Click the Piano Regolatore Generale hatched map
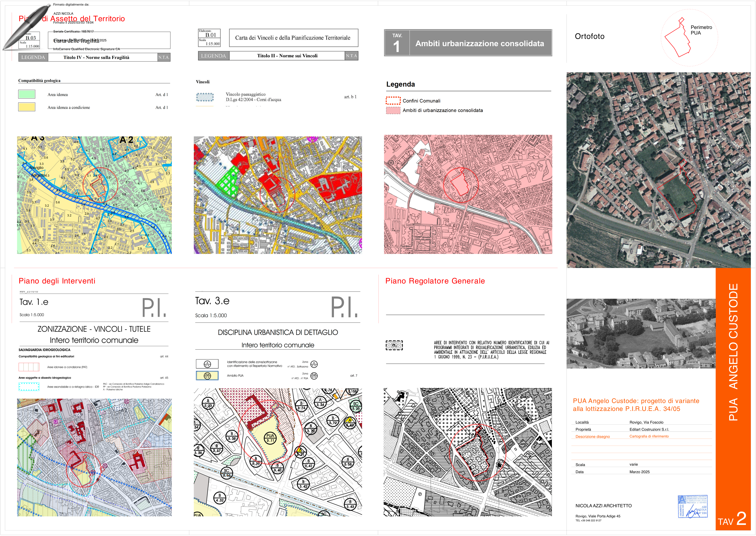This screenshot has height=536, width=756. tap(468, 452)
